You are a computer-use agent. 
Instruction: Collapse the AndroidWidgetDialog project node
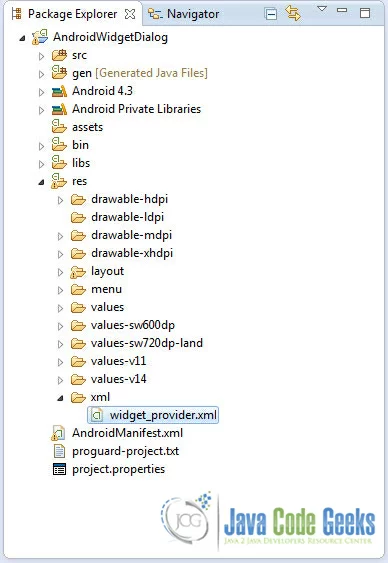pos(22,38)
